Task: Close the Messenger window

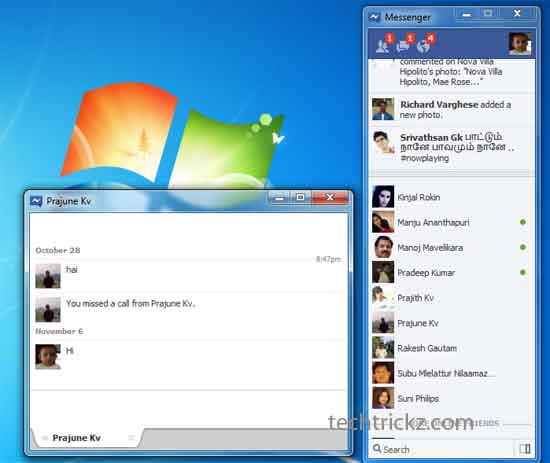Action: (517, 14)
